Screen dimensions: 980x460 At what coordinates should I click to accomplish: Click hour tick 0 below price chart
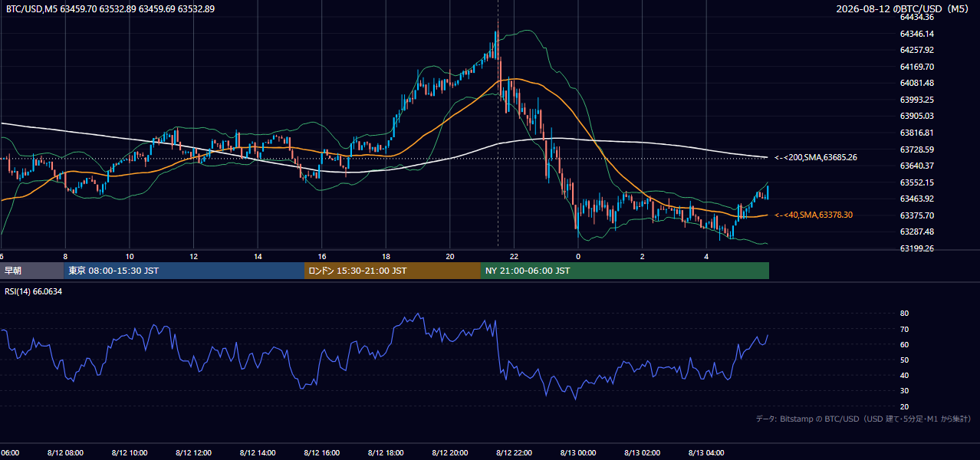[578, 256]
